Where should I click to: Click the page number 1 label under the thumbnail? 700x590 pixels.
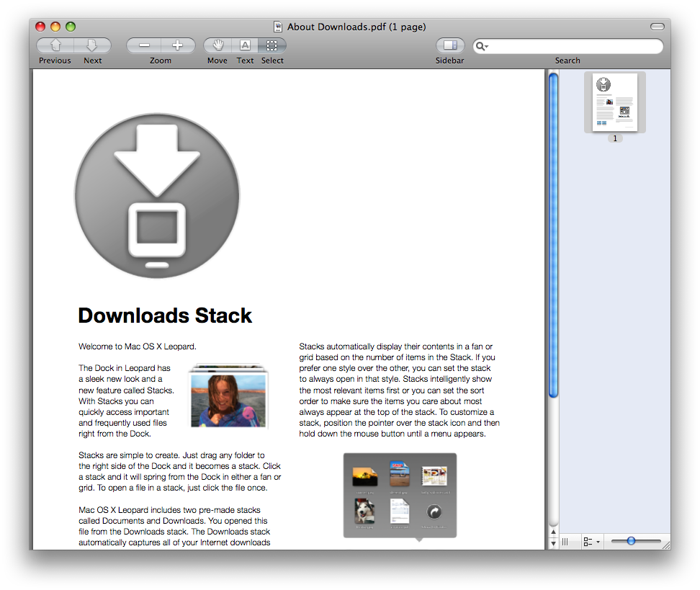click(x=615, y=138)
